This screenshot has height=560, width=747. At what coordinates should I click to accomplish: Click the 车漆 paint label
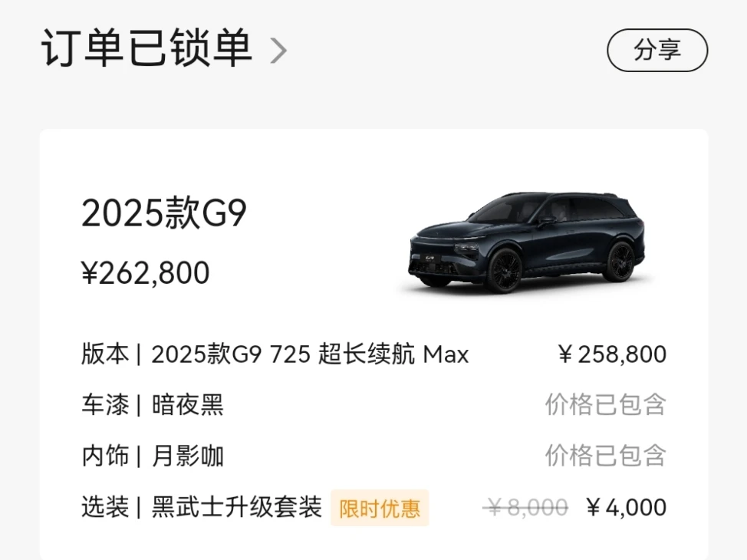tap(105, 404)
